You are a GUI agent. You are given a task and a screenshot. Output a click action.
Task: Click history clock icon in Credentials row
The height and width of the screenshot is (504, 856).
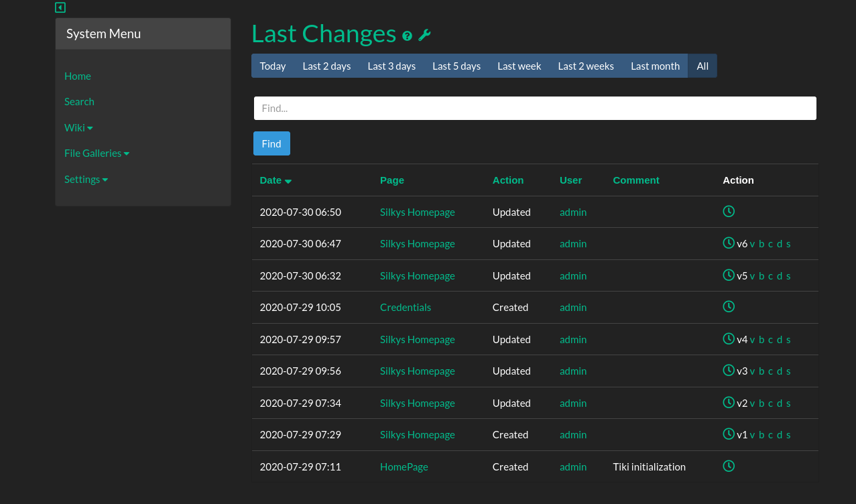pos(729,306)
